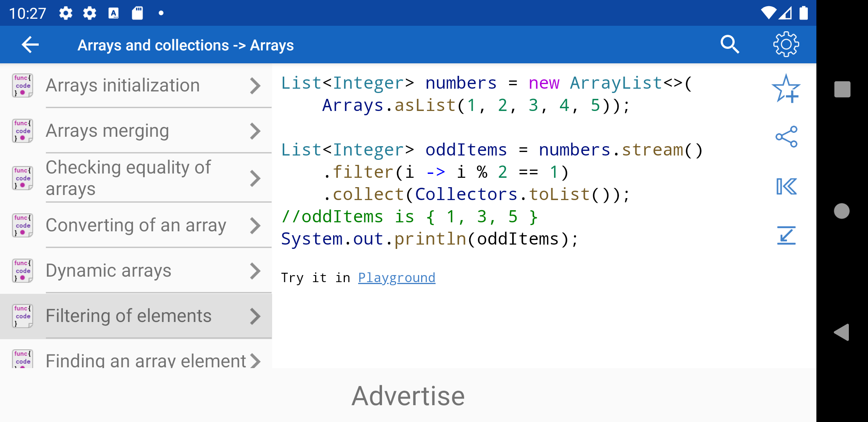
Task: Open the Playground link
Action: pos(396,278)
